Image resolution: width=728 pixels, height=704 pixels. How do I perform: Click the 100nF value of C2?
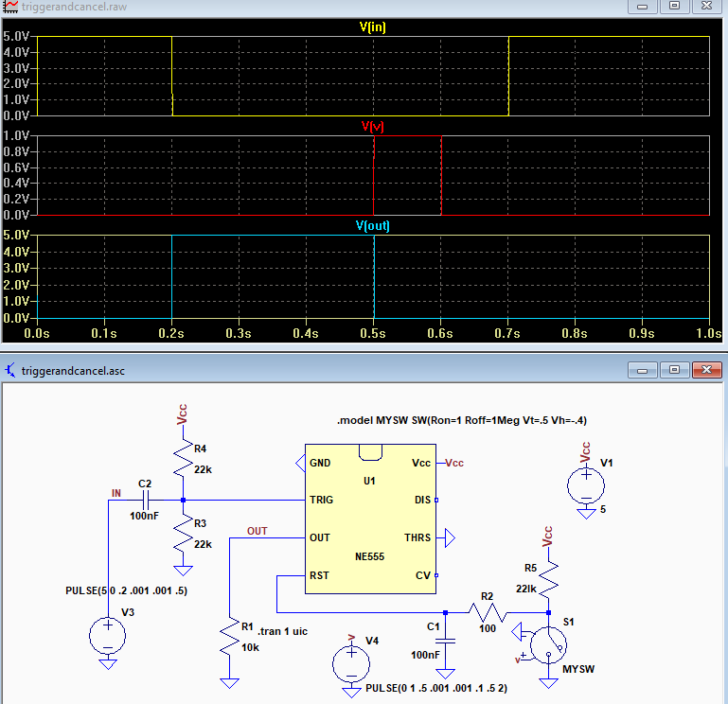[x=144, y=516]
